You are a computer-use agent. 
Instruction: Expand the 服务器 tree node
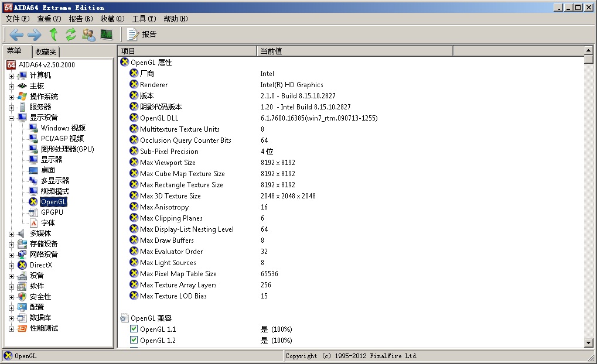point(11,108)
